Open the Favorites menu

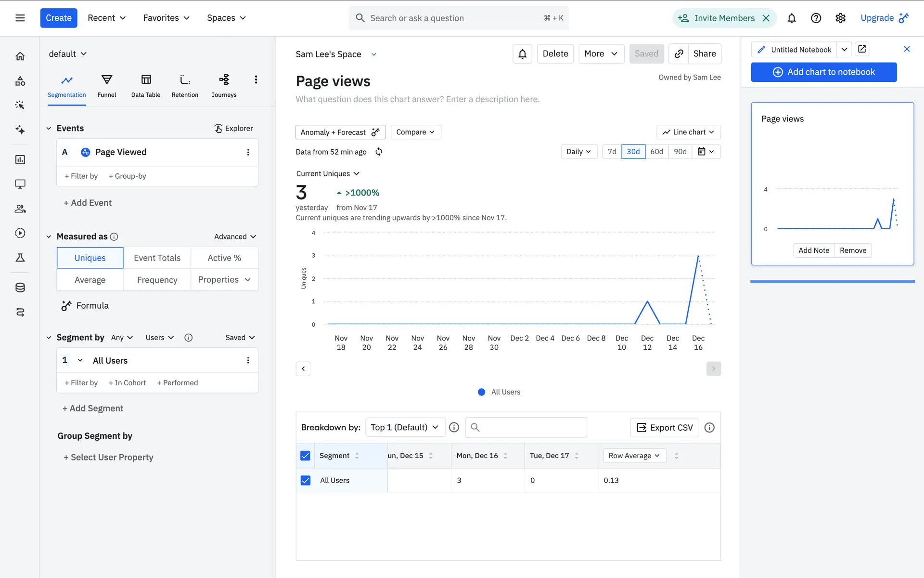[x=166, y=18]
